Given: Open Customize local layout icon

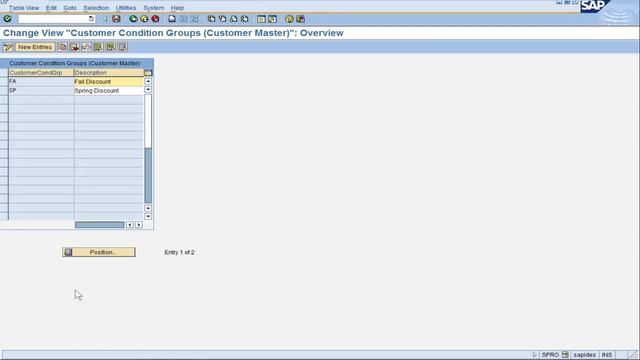Looking at the screenshot, I should 301,19.
